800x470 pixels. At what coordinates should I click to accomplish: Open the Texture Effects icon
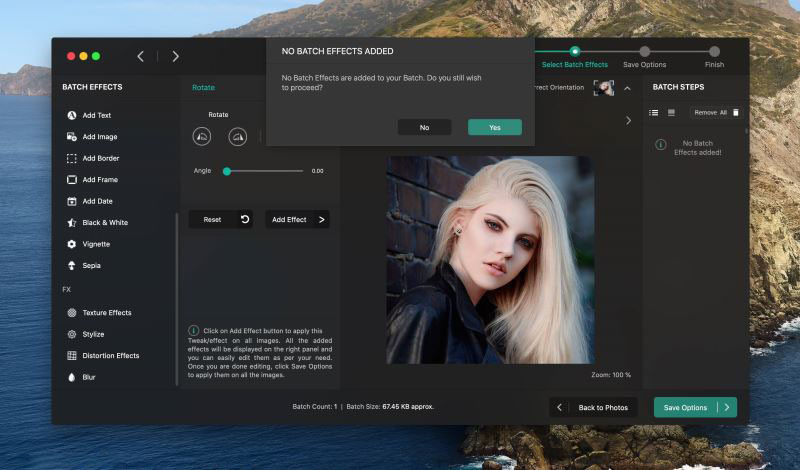[72, 313]
